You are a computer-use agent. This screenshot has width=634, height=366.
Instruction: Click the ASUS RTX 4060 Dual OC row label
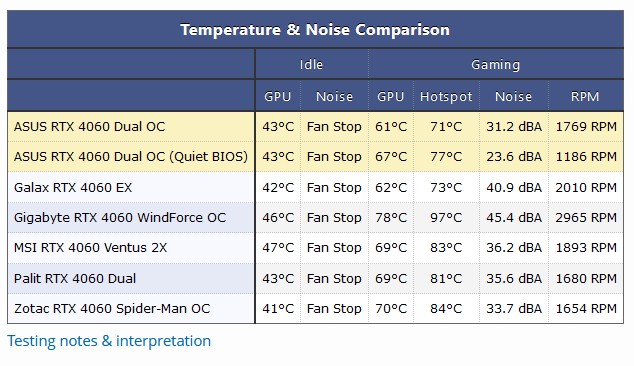(89, 127)
